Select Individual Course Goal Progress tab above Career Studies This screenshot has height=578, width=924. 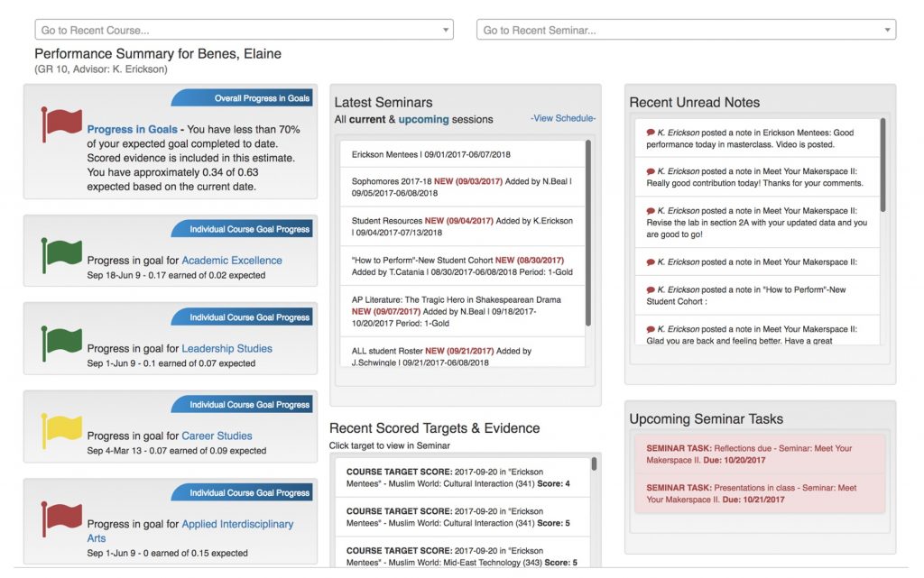click(x=242, y=404)
